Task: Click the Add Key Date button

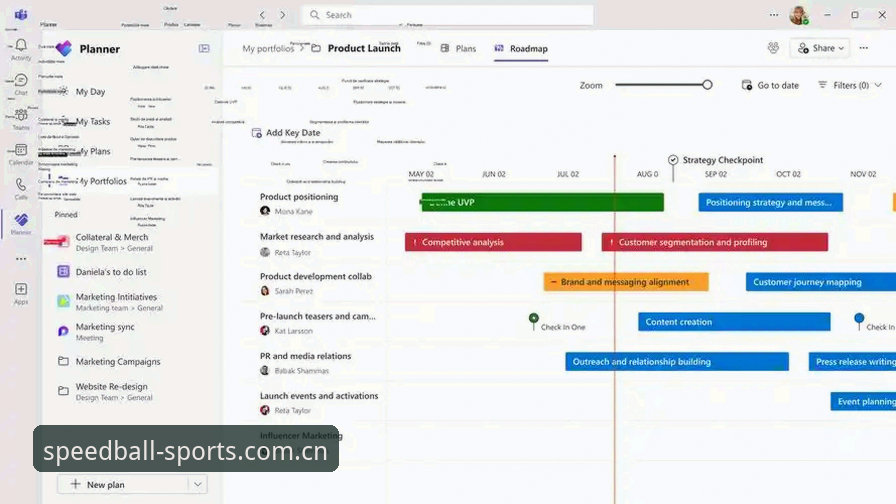Action: (286, 133)
